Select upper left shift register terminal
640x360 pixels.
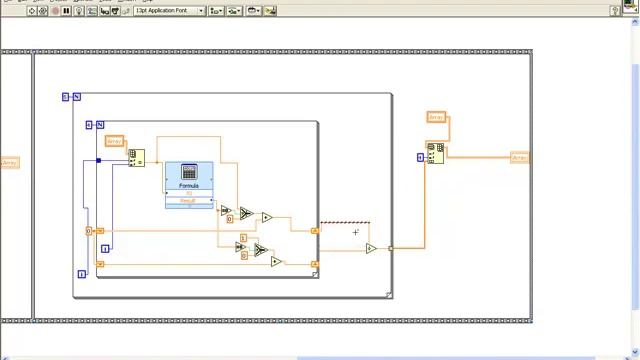pyautogui.click(x=100, y=231)
